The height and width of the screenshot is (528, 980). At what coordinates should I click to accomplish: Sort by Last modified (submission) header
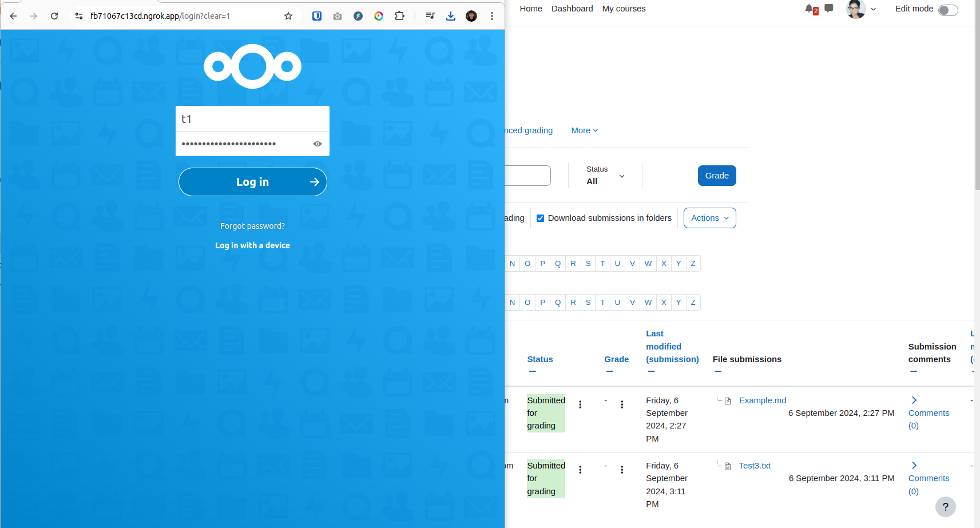[x=672, y=346]
